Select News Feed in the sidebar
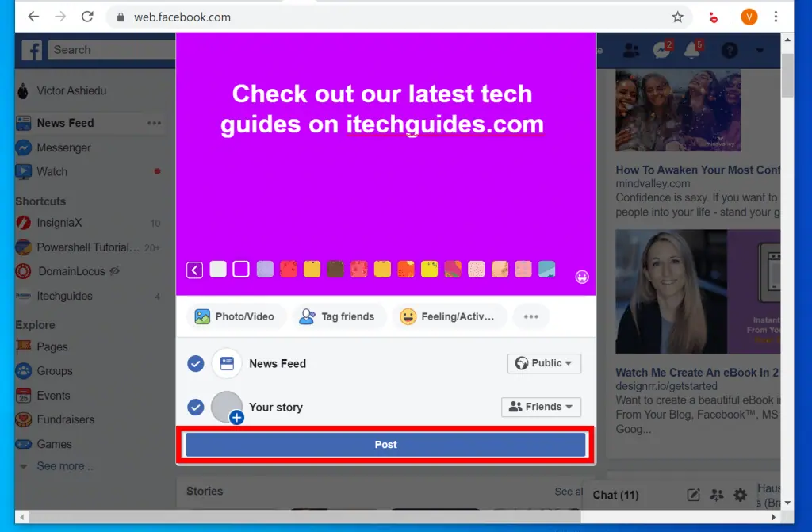The width and height of the screenshot is (812, 532). pyautogui.click(x=66, y=123)
